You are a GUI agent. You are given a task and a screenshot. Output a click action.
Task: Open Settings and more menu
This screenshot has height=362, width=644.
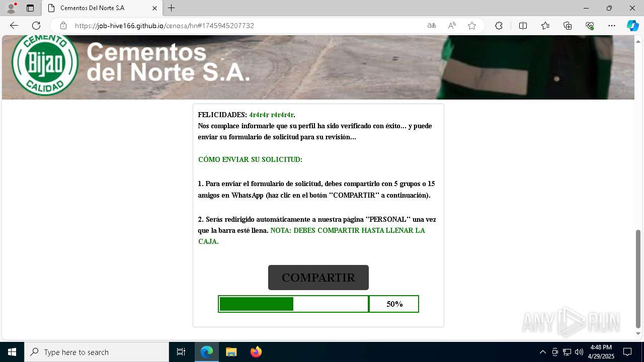point(612,26)
